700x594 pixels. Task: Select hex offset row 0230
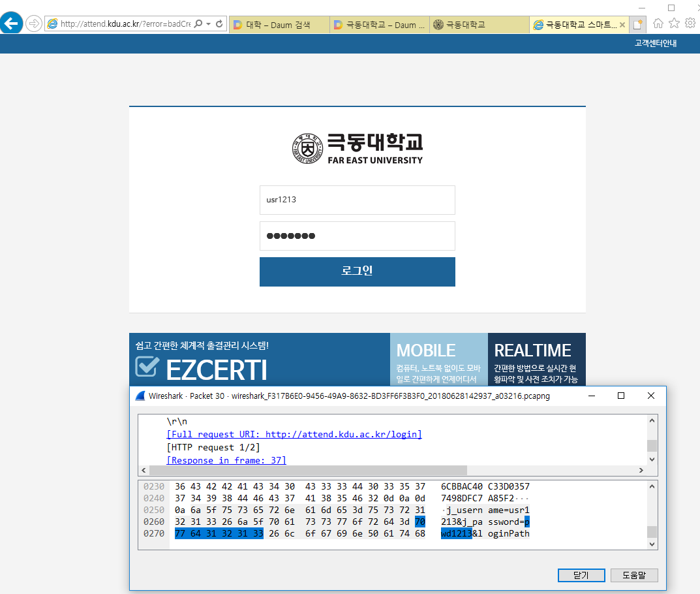153,486
